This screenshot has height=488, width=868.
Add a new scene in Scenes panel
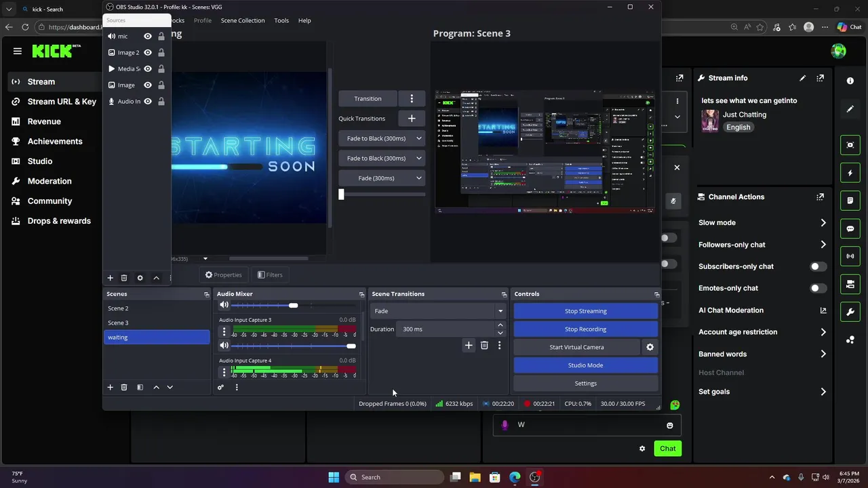coord(110,387)
